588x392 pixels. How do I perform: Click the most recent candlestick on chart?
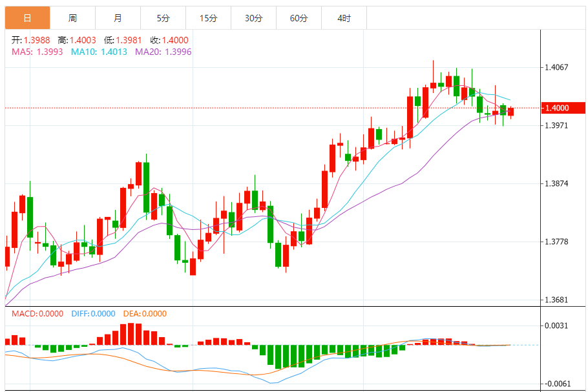tap(511, 112)
